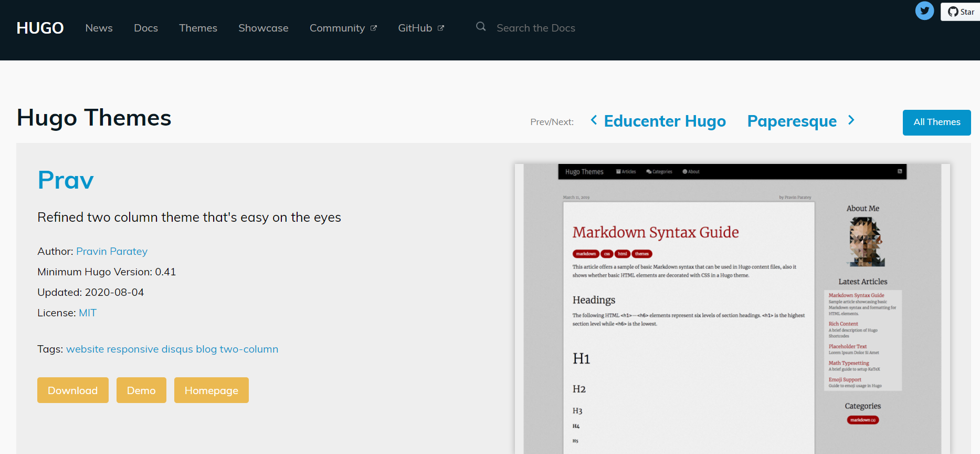980x454 pixels.
Task: Open the GitHub external link
Action: [421, 28]
